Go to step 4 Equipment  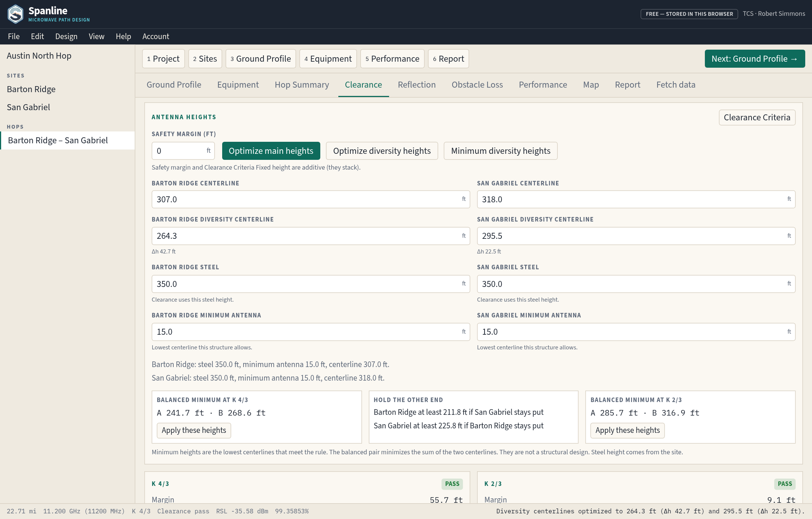(x=328, y=59)
